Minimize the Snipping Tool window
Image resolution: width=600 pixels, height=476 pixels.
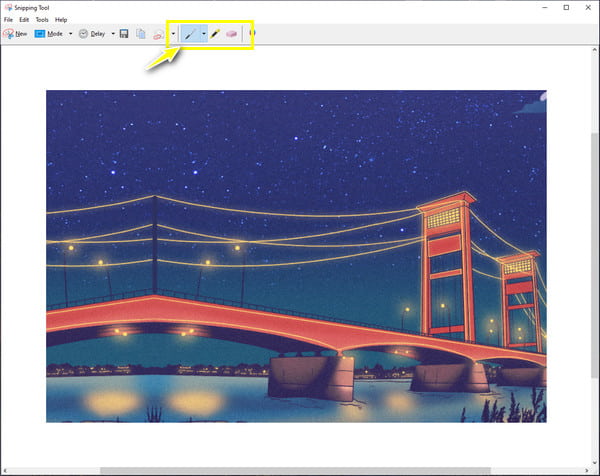[x=545, y=7]
